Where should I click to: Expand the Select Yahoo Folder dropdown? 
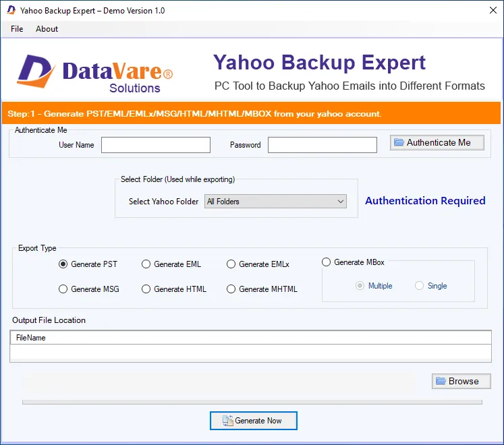(x=275, y=202)
